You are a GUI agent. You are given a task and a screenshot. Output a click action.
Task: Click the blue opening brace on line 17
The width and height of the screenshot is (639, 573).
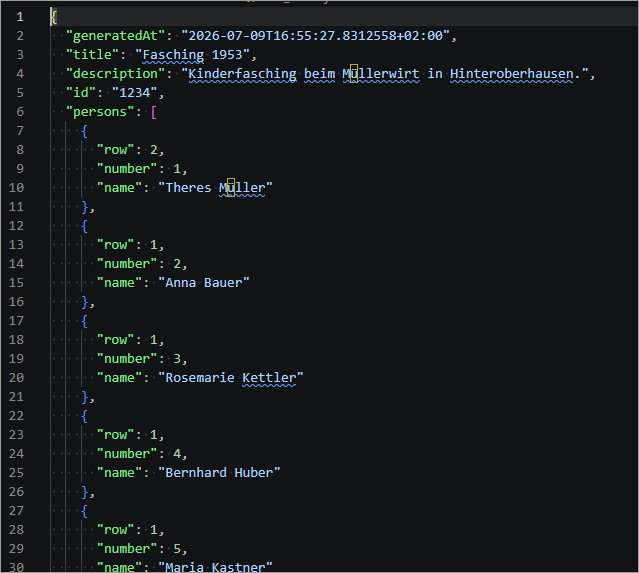coord(84,321)
